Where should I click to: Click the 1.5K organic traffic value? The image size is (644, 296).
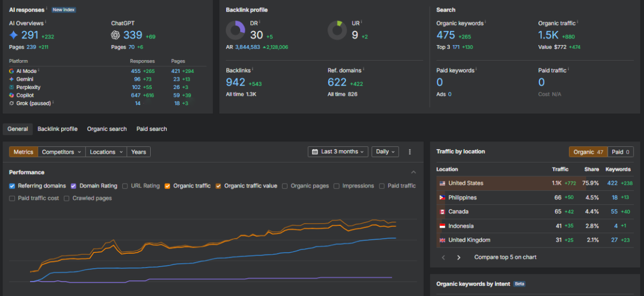pyautogui.click(x=549, y=36)
